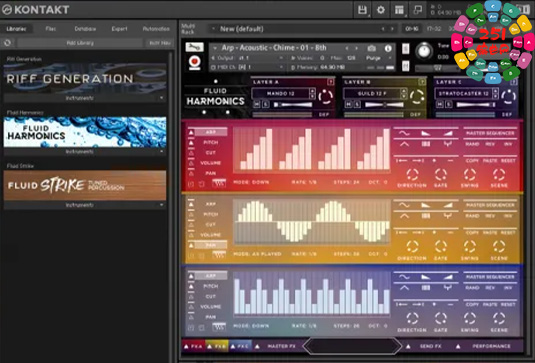The width and height of the screenshot is (535, 363).
Task: Open Layer B GUILD 12 F source selector
Action: click(x=372, y=93)
